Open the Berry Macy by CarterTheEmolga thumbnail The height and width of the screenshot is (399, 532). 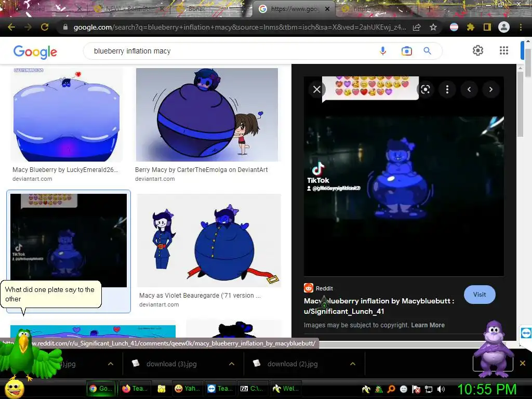click(207, 115)
